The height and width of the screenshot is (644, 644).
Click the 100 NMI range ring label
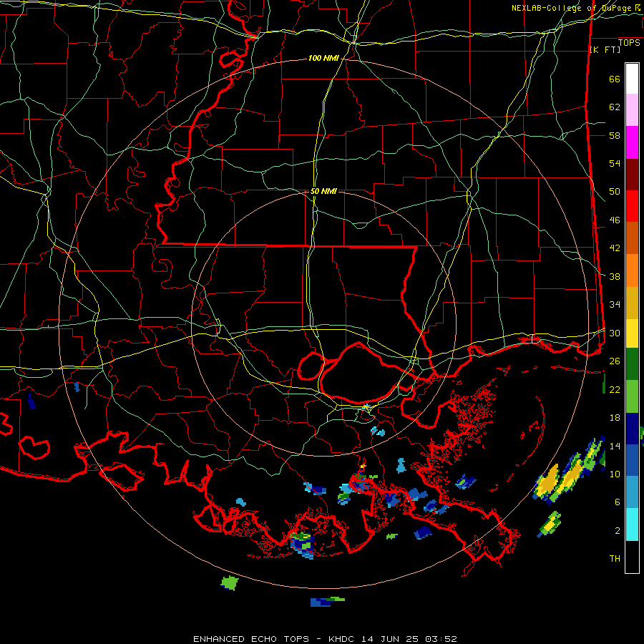pyautogui.click(x=323, y=59)
